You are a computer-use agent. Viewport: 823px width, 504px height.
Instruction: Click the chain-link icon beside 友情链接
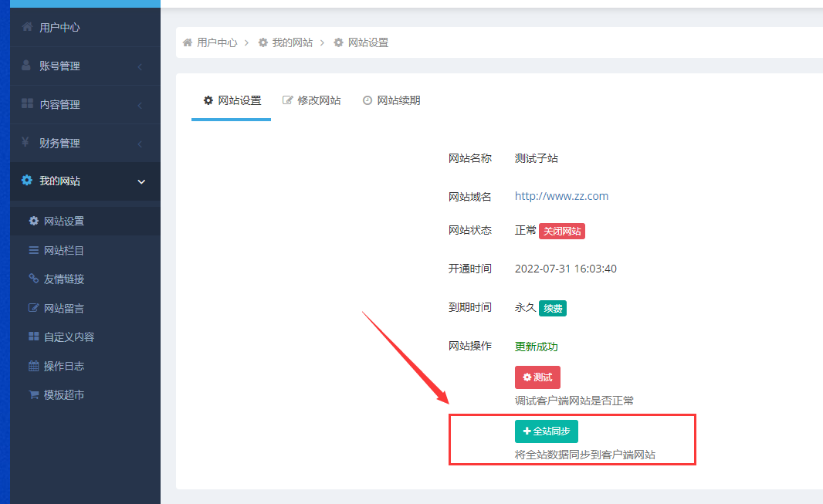pos(34,279)
